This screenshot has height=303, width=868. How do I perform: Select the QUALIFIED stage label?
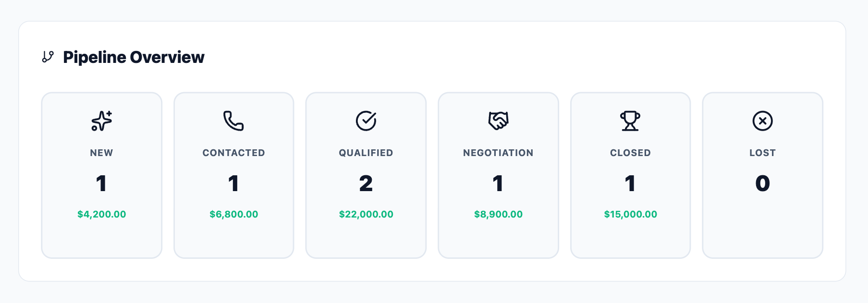point(366,153)
